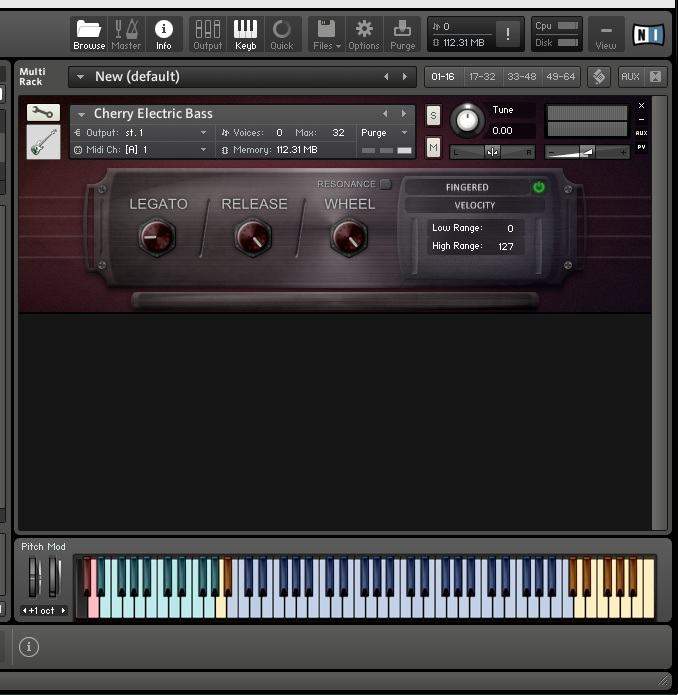Click the AUX button
Screen dimensions: 678x695
(630, 76)
